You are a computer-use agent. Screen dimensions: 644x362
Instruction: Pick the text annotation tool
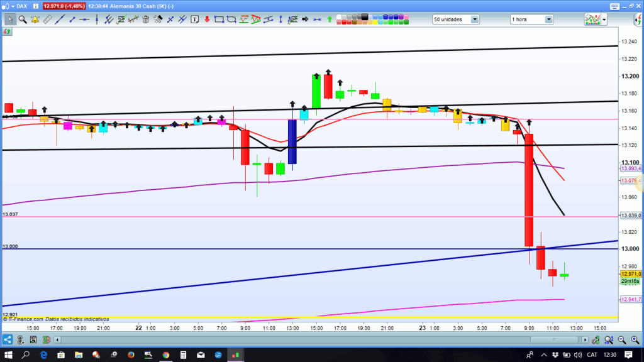point(195,19)
